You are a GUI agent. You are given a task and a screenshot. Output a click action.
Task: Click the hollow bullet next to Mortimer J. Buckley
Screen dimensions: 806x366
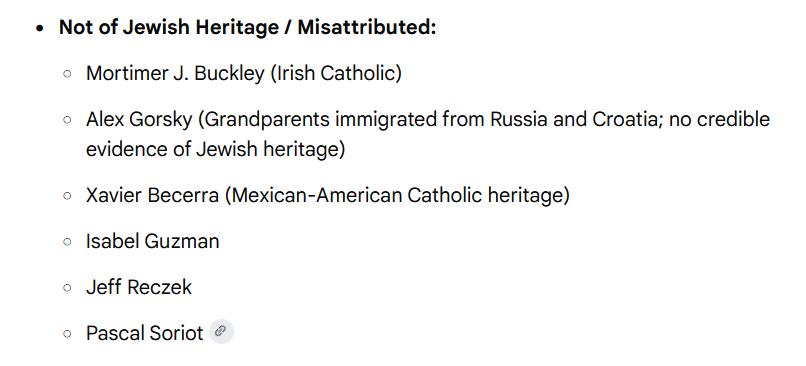(67, 74)
